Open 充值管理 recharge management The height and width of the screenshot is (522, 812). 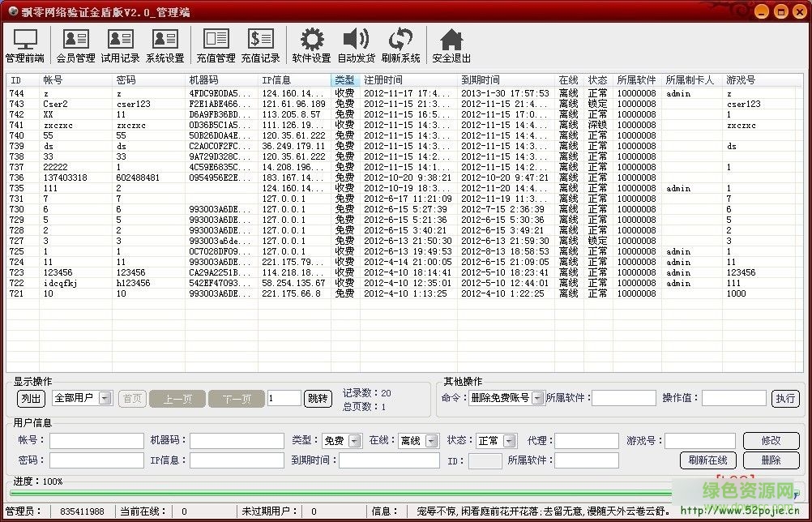[x=215, y=45]
